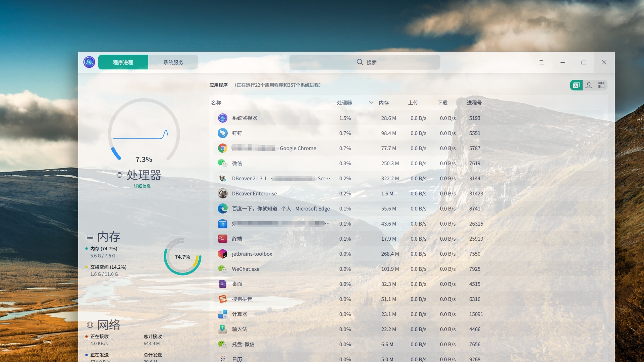Select the 搜狗拼音 process icon
The height and width of the screenshot is (362, 644).
(222, 299)
